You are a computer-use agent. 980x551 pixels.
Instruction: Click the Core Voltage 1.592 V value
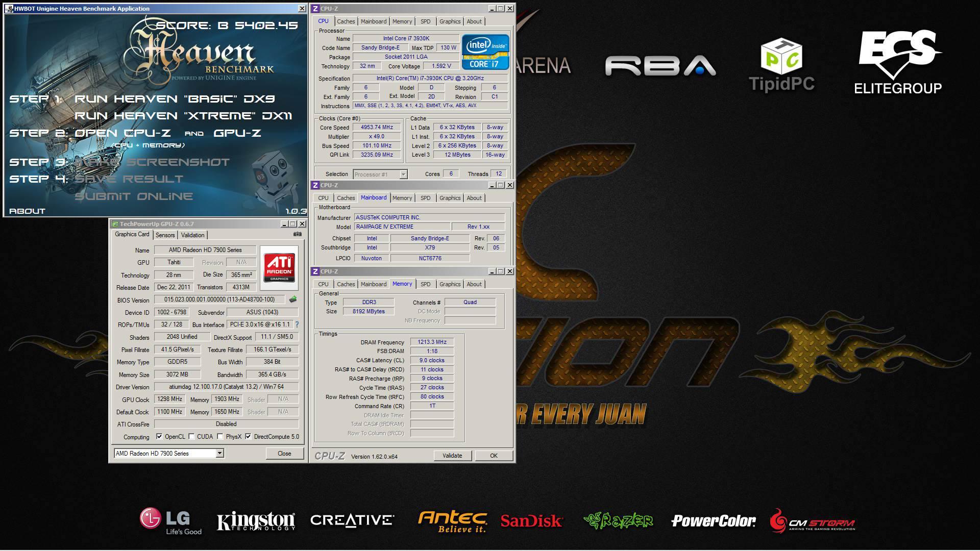[x=441, y=66]
